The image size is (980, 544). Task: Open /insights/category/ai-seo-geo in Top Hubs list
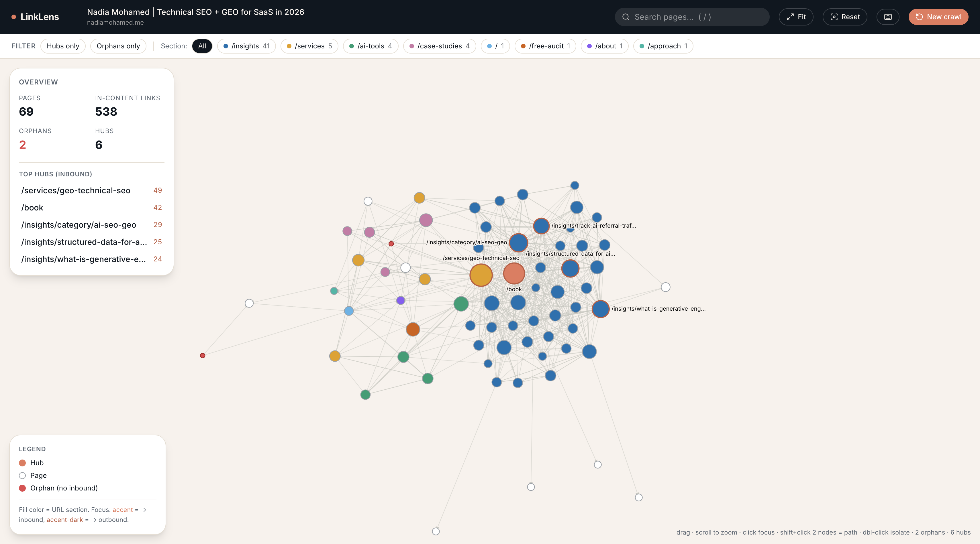coord(91,225)
